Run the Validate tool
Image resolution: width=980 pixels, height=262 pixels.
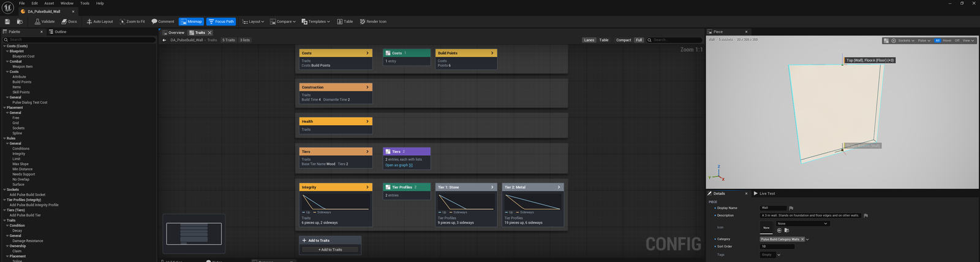click(45, 21)
